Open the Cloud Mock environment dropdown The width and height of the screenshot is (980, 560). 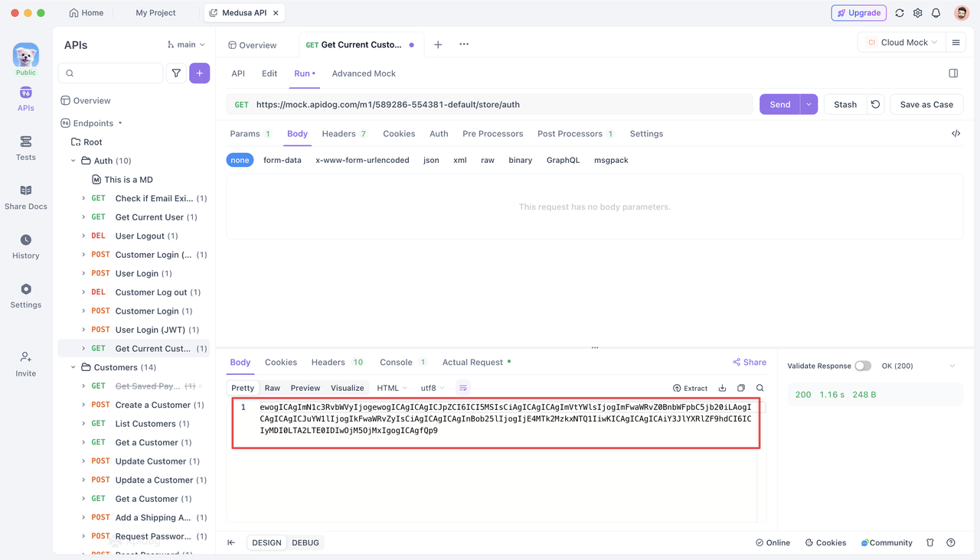(902, 43)
